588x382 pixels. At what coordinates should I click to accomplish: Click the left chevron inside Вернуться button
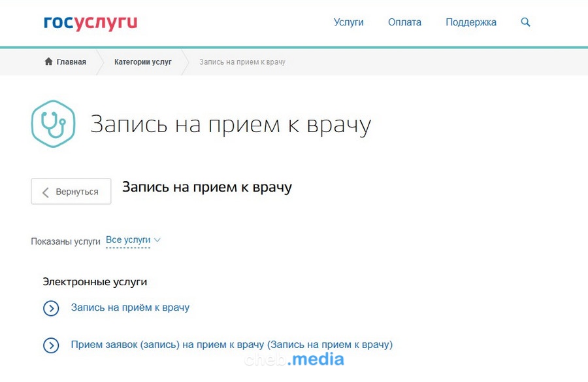pos(46,192)
